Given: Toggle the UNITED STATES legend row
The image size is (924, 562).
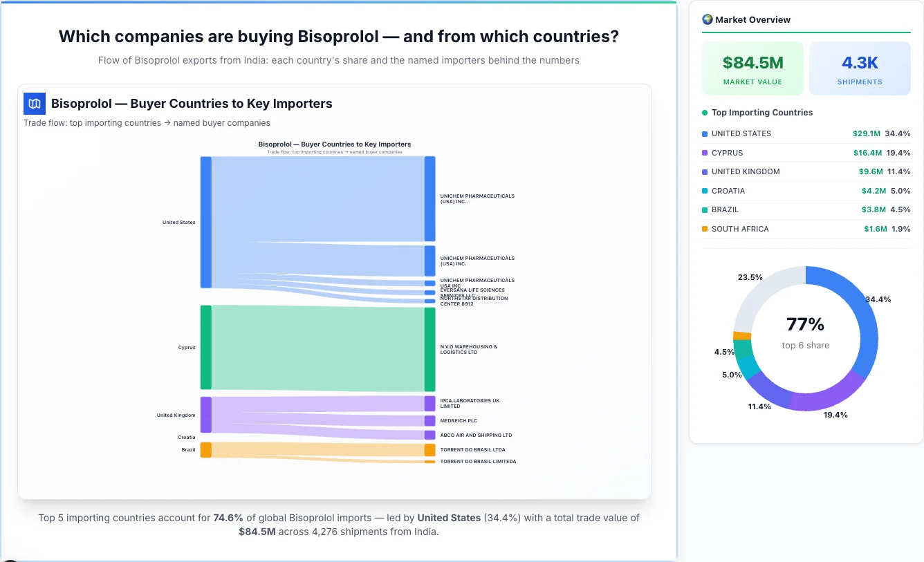Looking at the screenshot, I should [806, 133].
